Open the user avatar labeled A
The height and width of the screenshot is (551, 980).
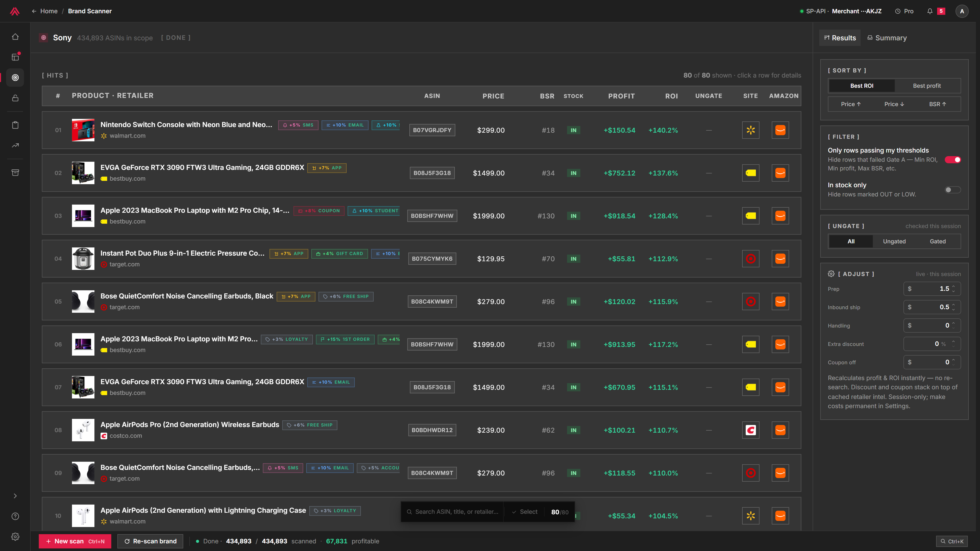[962, 11]
